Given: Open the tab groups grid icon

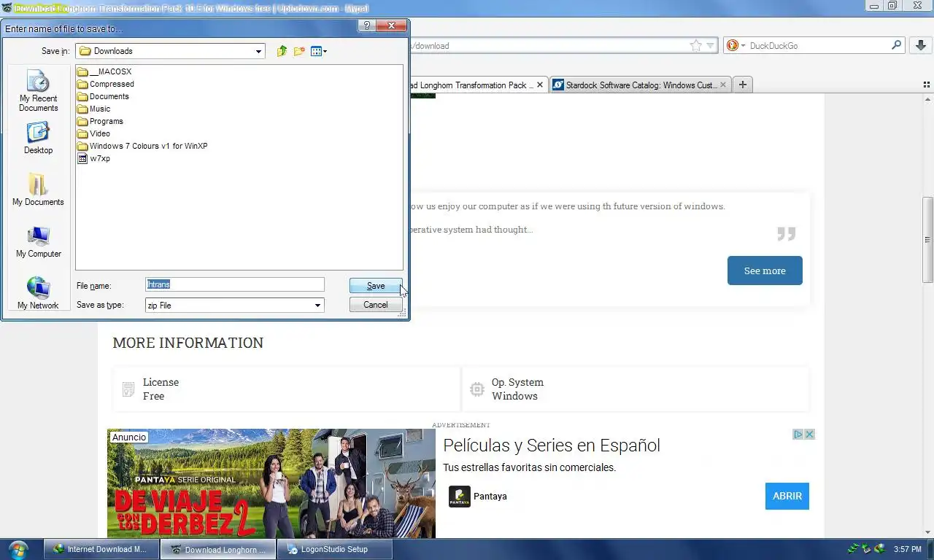Looking at the screenshot, I should 927,85.
